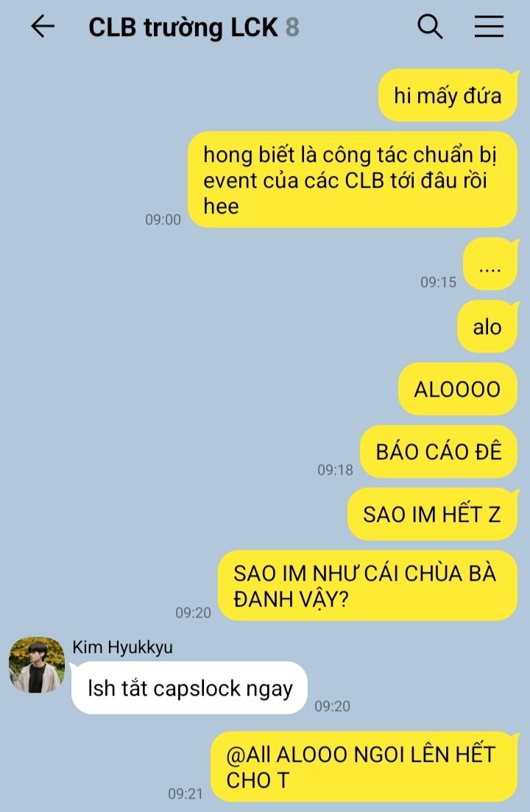Tap the '....' message bubble
Viewport: 530px width, 812px height.
pyautogui.click(x=490, y=264)
